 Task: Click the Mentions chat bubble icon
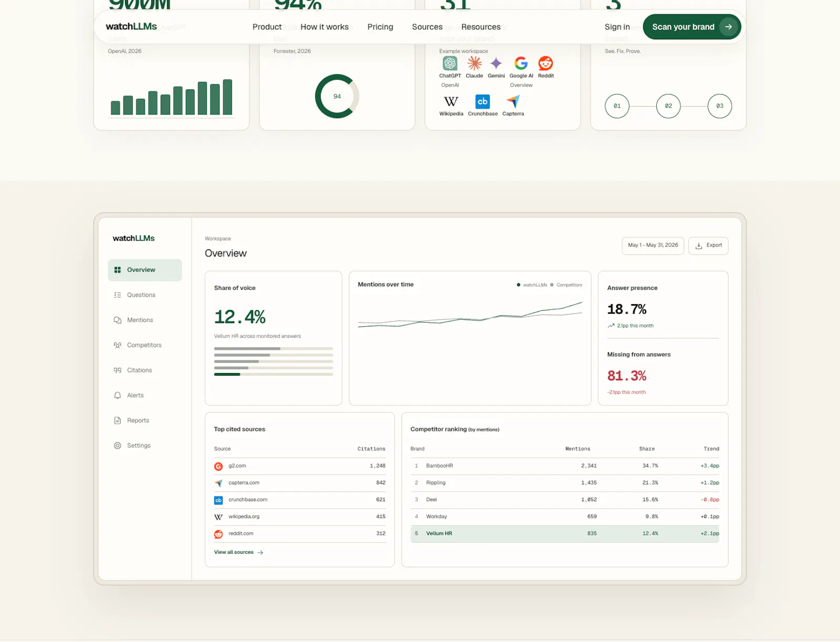118,320
